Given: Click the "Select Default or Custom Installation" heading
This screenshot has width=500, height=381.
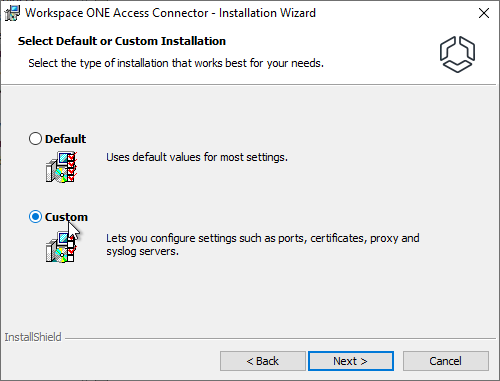Looking at the screenshot, I should point(122,41).
